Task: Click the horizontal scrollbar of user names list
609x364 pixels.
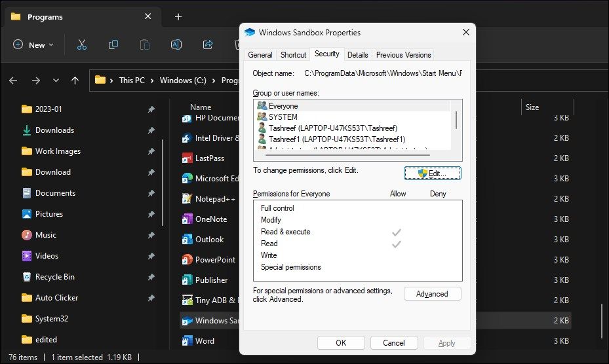Action: 347,155
